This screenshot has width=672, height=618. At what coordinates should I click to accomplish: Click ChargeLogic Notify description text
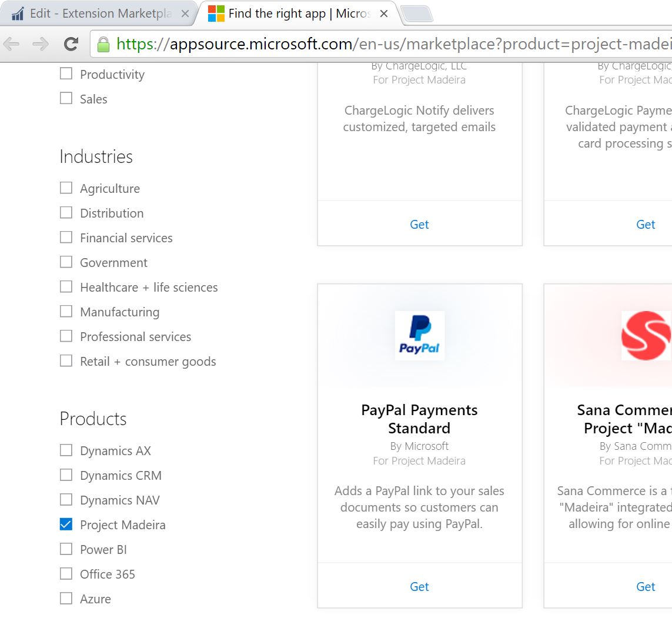419,119
